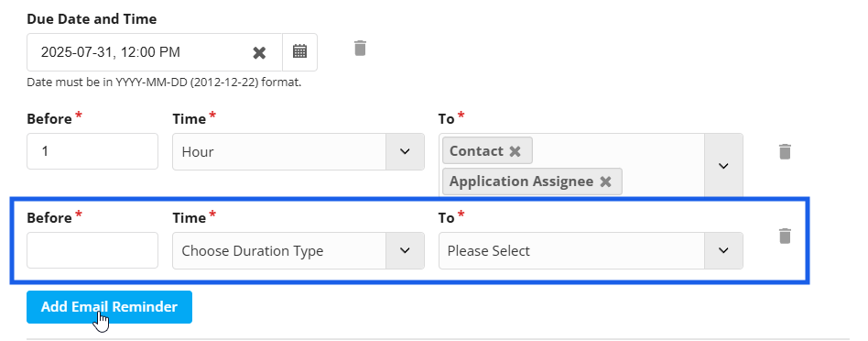Focus the Due Date and Time field
868x341 pixels.
pyautogui.click(x=155, y=52)
